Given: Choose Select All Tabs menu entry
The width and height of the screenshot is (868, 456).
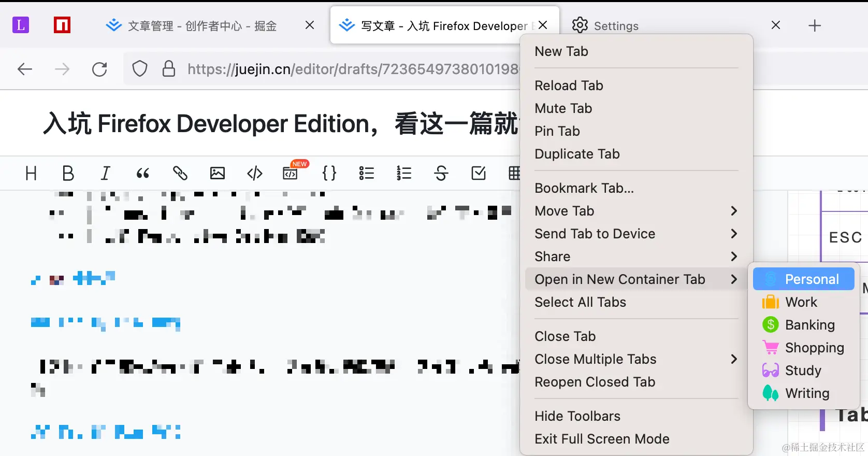Looking at the screenshot, I should pos(636,302).
